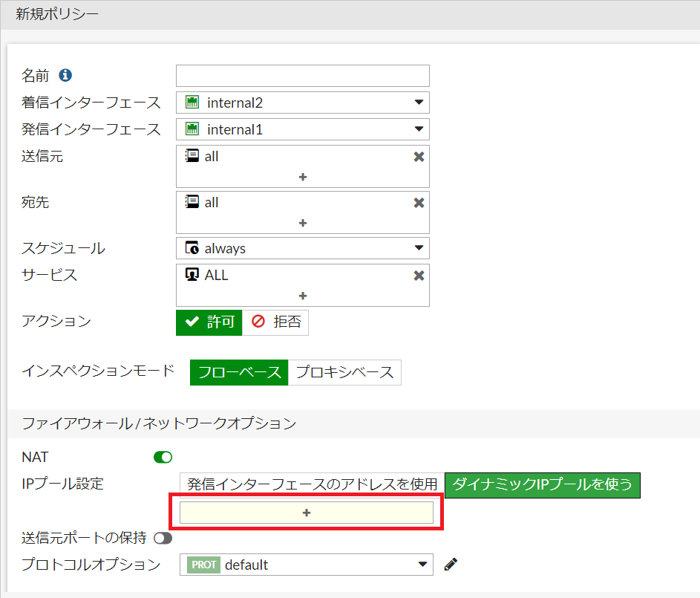Click the 名前 text input field
Viewport: 700px width, 598px height.
[303, 76]
